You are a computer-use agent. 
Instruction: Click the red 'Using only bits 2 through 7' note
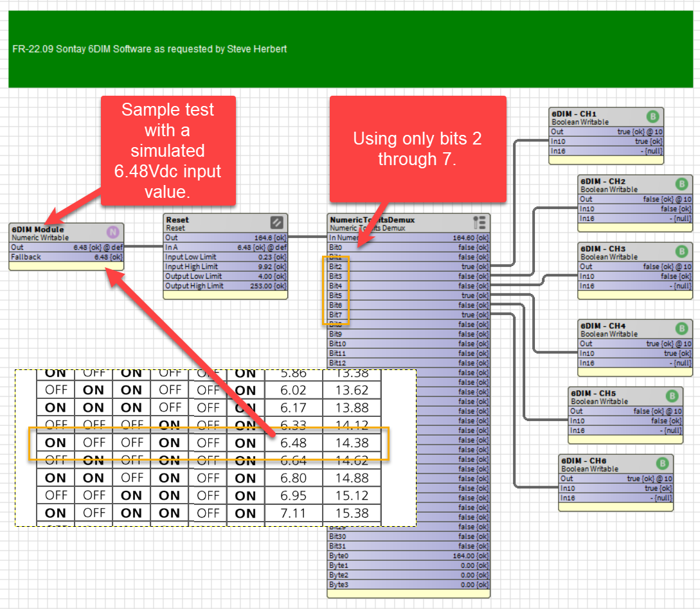pyautogui.click(x=418, y=149)
